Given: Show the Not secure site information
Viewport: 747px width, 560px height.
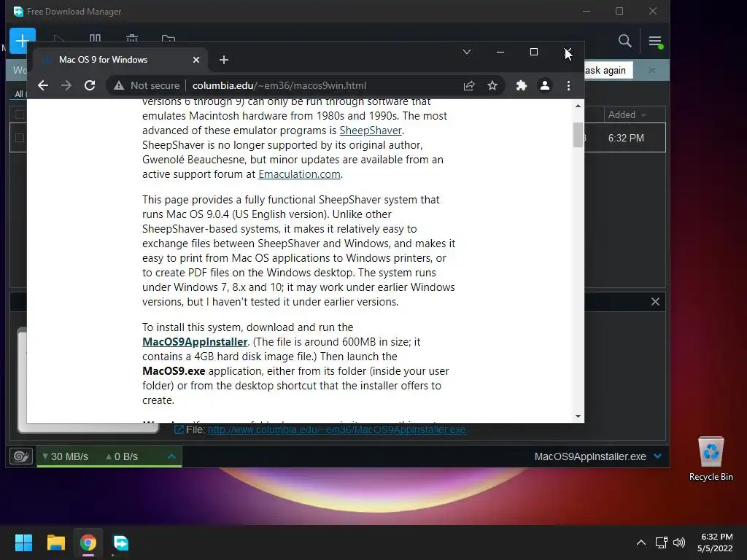Looking at the screenshot, I should (146, 86).
